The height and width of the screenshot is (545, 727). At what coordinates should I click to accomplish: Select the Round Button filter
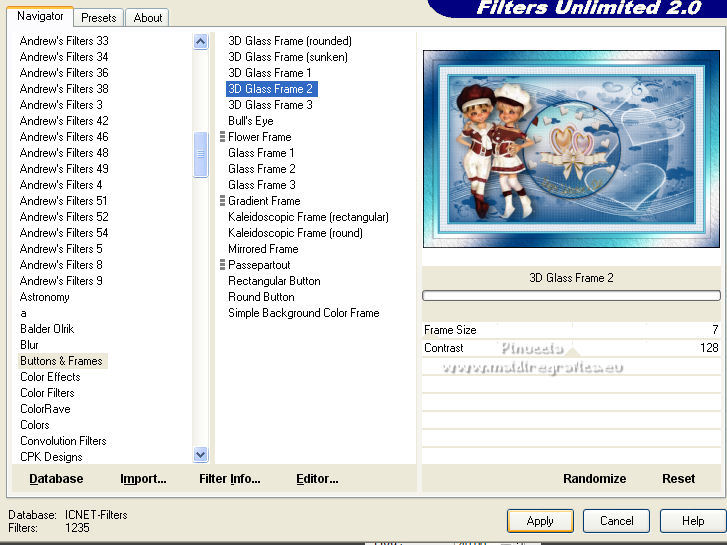[x=261, y=297]
